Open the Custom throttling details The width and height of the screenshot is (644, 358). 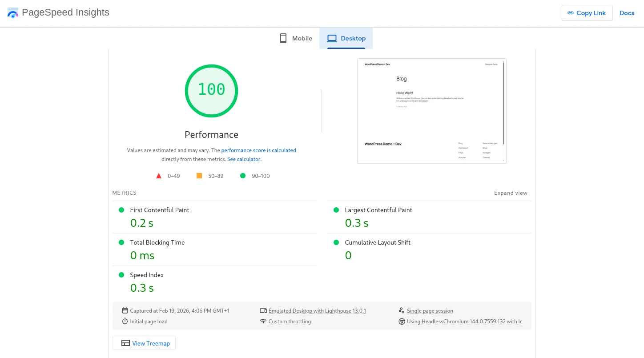point(290,321)
